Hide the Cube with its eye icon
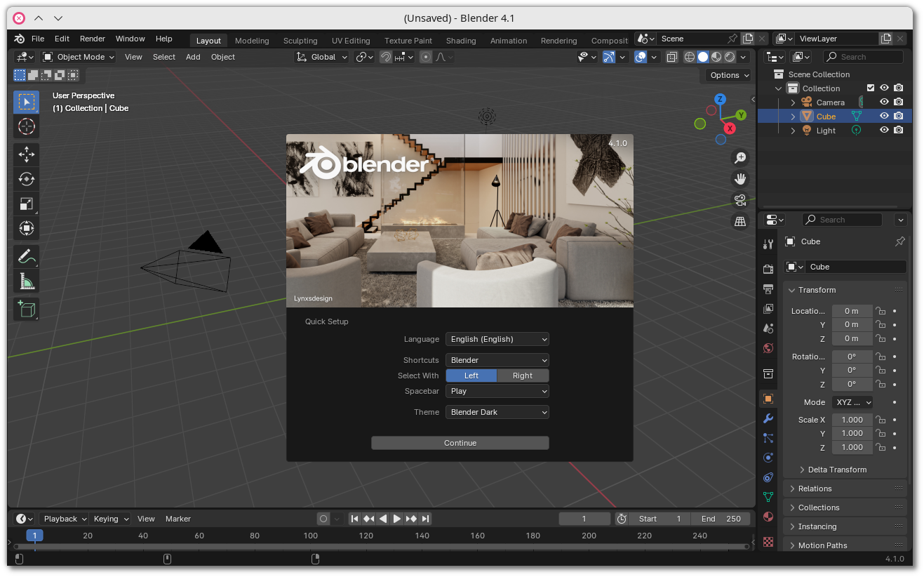 (885, 117)
